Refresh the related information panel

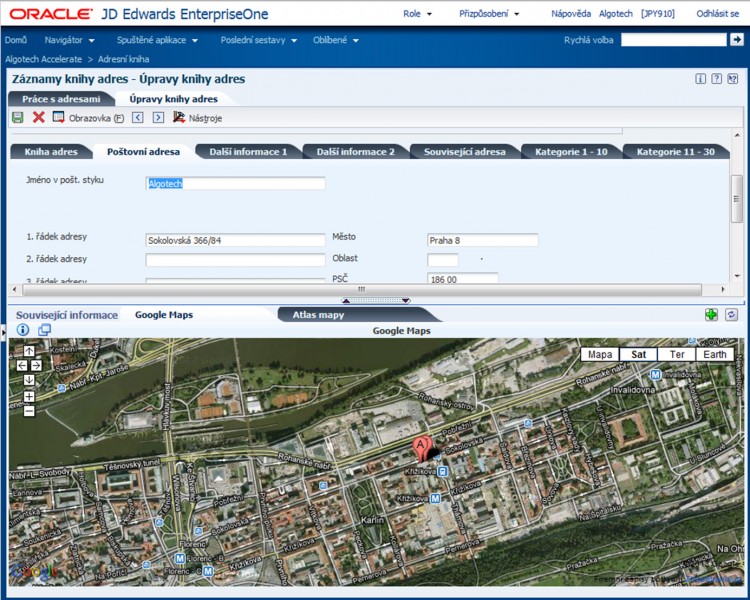(731, 314)
